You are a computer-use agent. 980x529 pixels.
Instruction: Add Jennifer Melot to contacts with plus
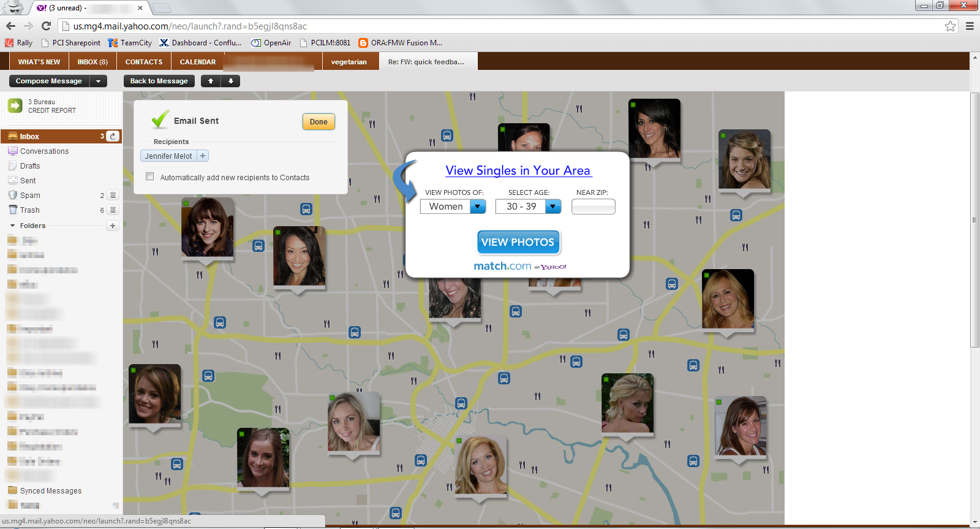coord(203,156)
